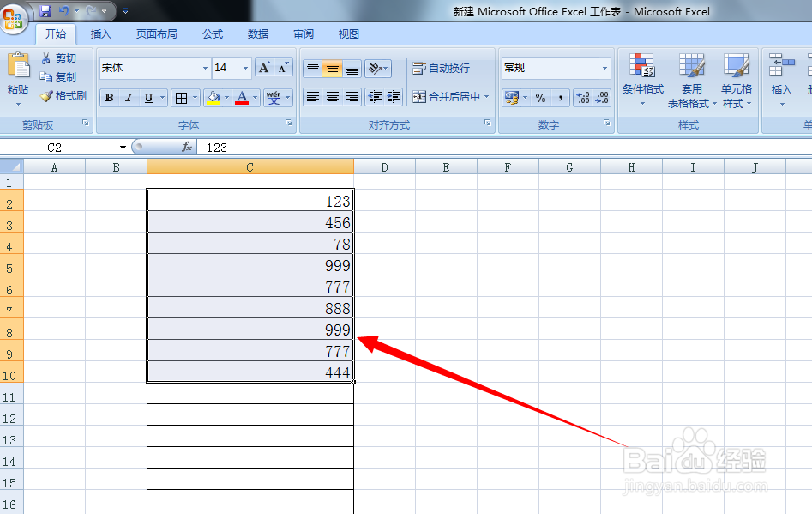812x514 pixels.
Task: Align text left
Action: (x=313, y=96)
